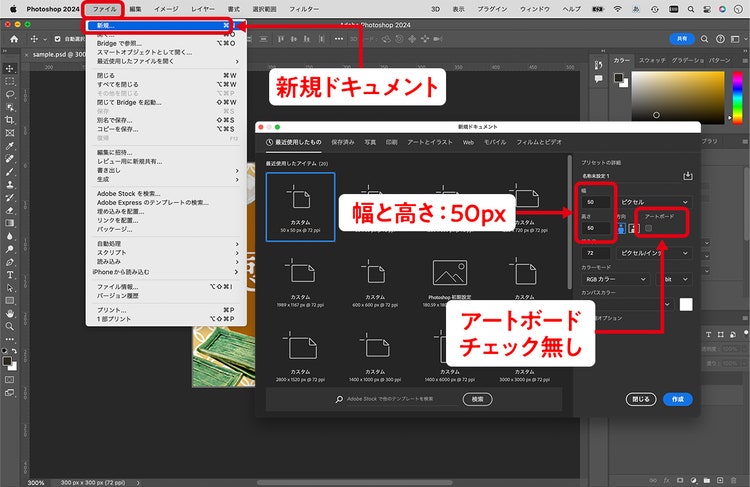Choose Print from the File menu
The image size is (750, 487).
(167, 310)
